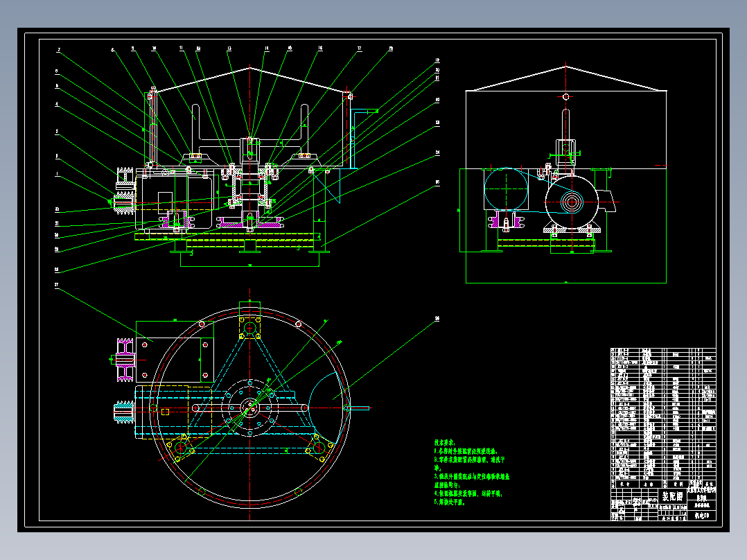This screenshot has width=747, height=560.
Task: Select the center hub of the circular plan view
Action: point(249,408)
